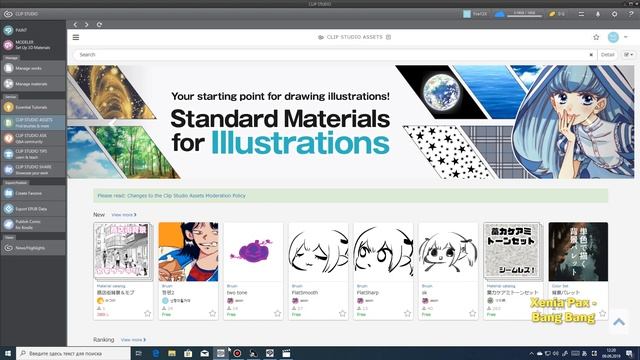The height and width of the screenshot is (360, 640).
Task: Open the manga street background material thumbnail
Action: coord(123,251)
